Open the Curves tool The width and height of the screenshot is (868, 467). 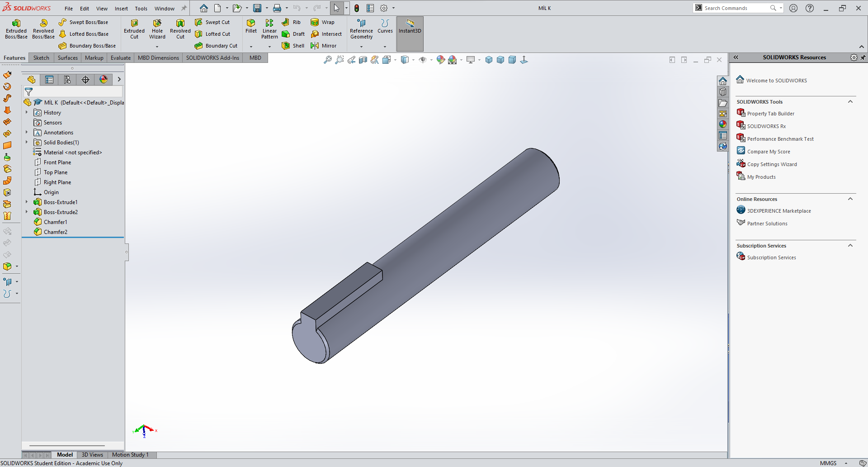point(385,26)
